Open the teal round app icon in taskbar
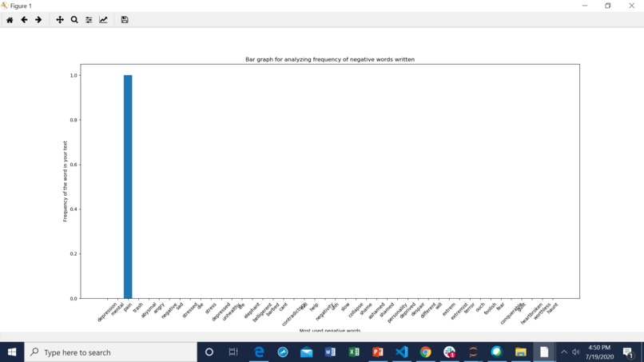The width and height of the screenshot is (644, 362). [497, 352]
